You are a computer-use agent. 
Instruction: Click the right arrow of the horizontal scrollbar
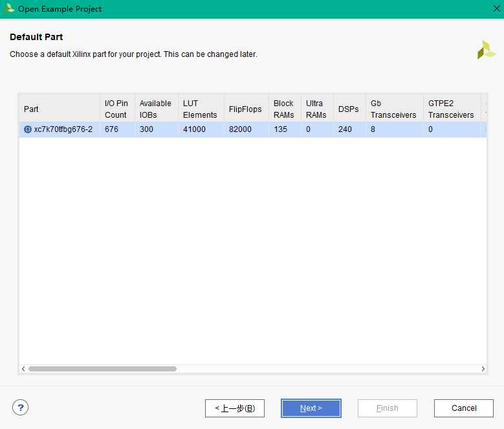[x=483, y=369]
